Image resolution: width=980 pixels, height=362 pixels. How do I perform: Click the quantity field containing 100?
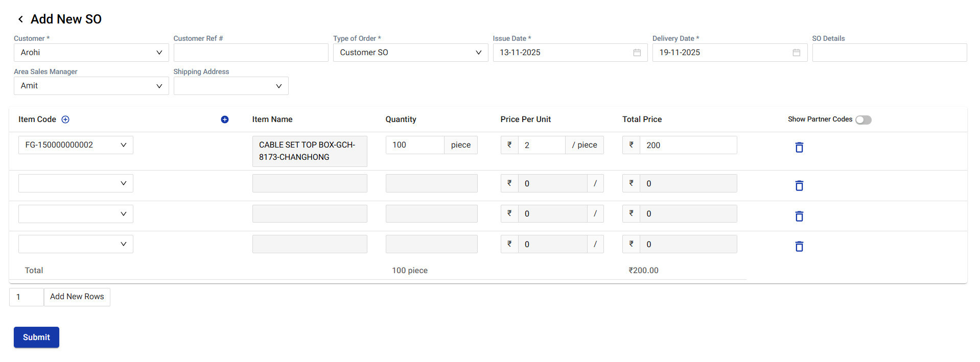click(x=414, y=145)
